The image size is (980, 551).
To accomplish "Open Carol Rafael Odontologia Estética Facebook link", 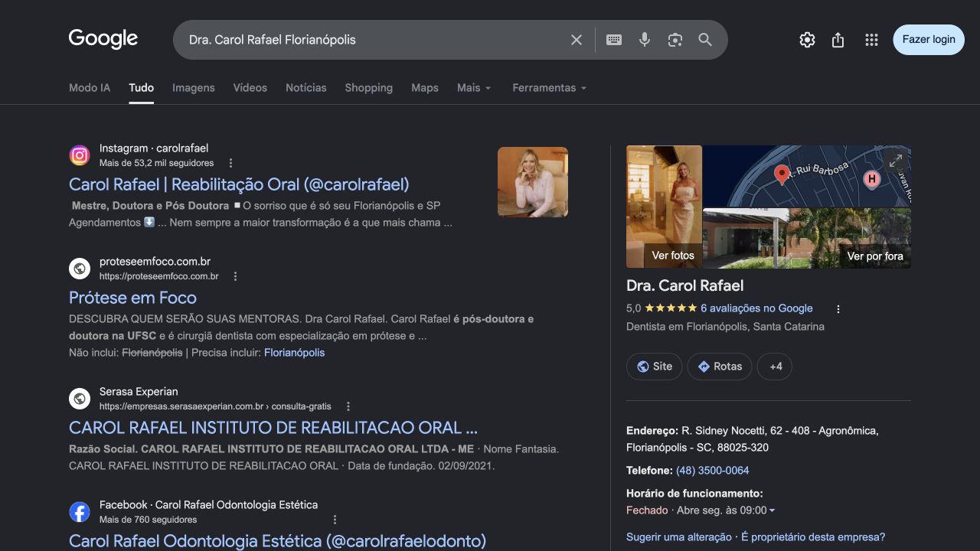I will (277, 541).
